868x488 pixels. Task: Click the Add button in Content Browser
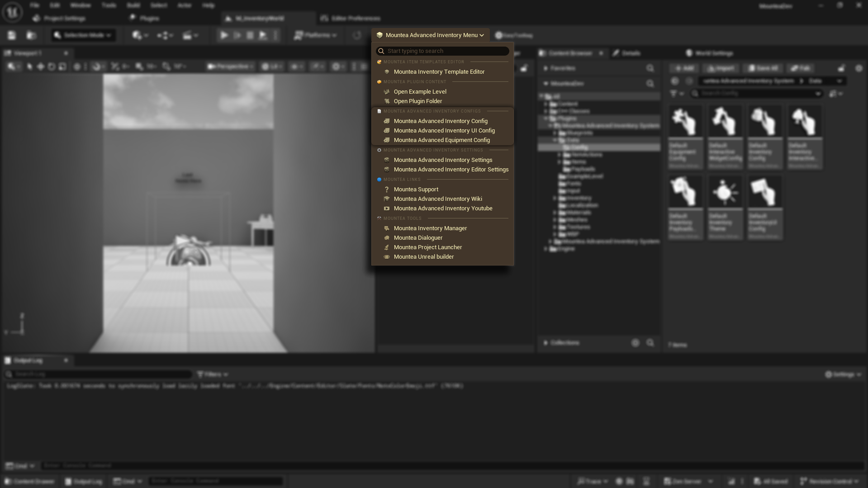pos(684,68)
